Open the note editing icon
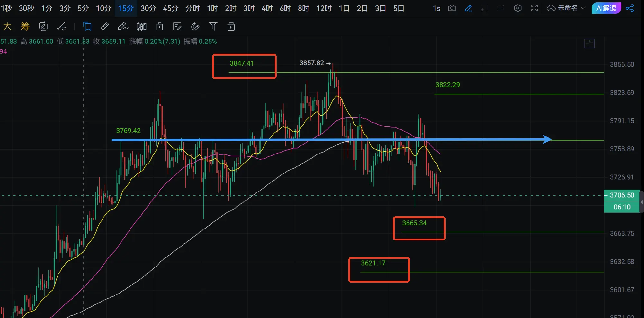This screenshot has height=318, width=644. (x=177, y=26)
